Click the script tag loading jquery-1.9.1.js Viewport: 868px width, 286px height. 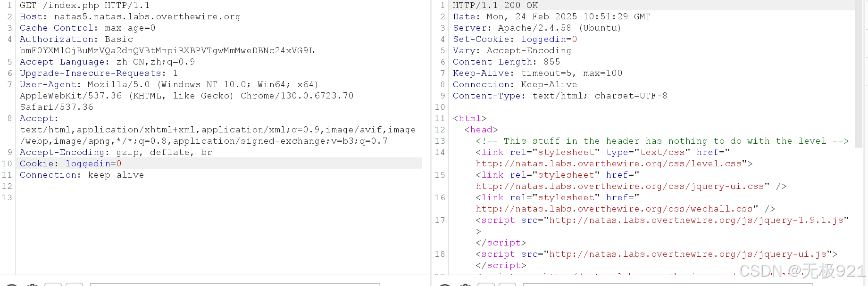point(662,220)
